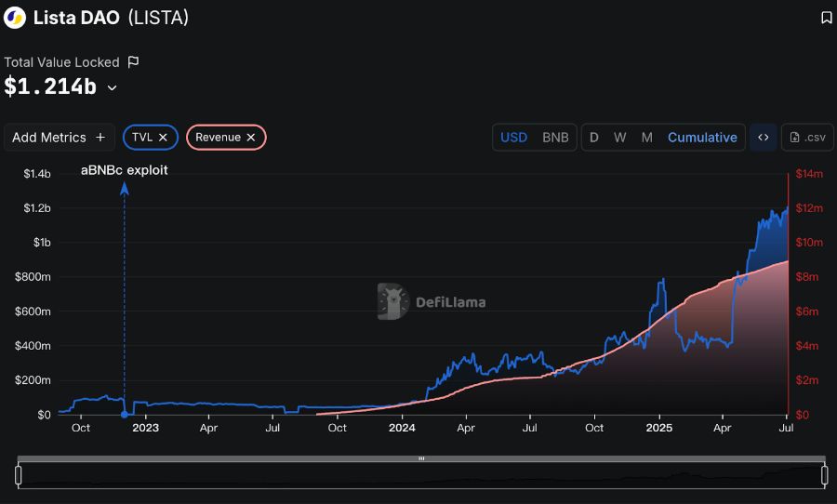This screenshot has width=837, height=504.
Task: Remove TVL metric using its X icon
Action: pos(163,138)
